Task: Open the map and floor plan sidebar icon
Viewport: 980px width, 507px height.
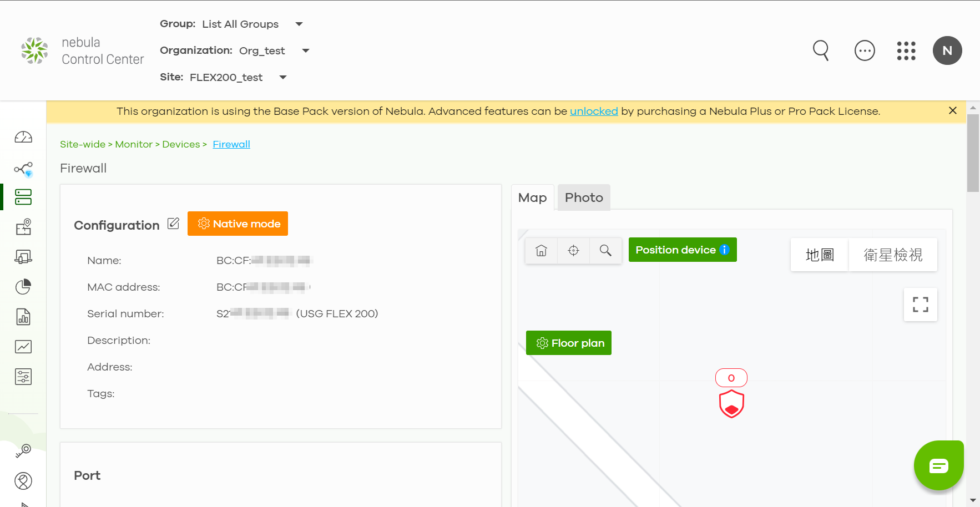Action: point(23,227)
